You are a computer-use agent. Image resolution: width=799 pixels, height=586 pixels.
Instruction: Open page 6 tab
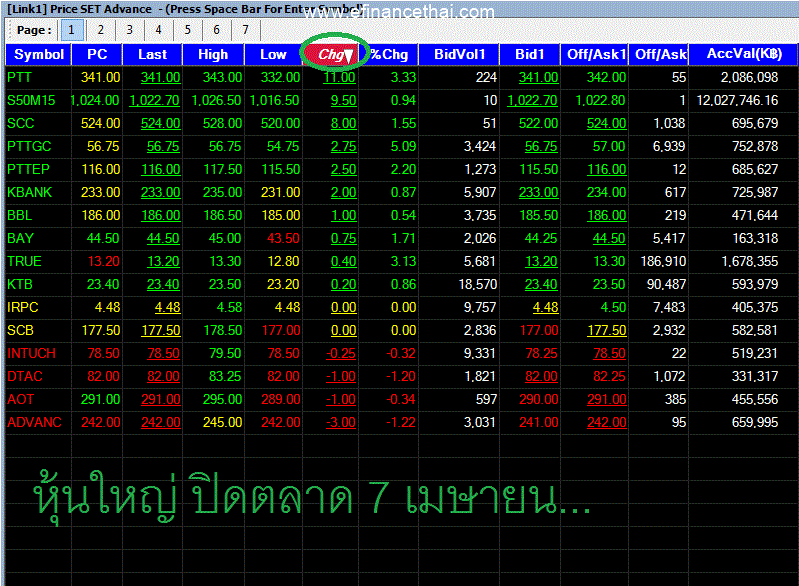pos(217,30)
